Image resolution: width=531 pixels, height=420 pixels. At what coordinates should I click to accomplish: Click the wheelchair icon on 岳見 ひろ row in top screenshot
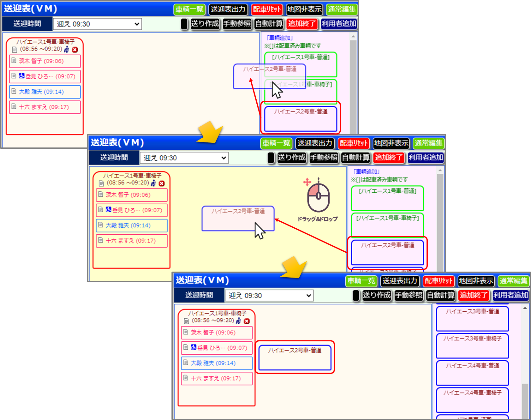[x=21, y=76]
